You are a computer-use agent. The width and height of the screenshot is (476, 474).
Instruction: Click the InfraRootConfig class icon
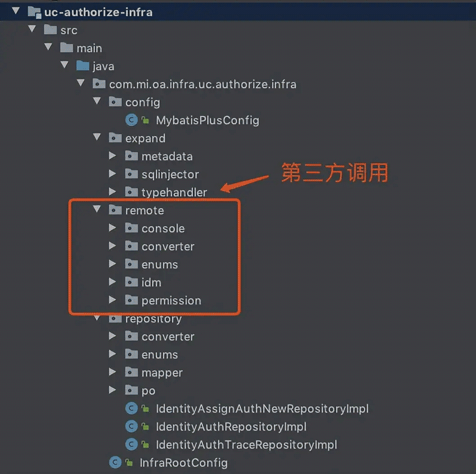point(115,462)
